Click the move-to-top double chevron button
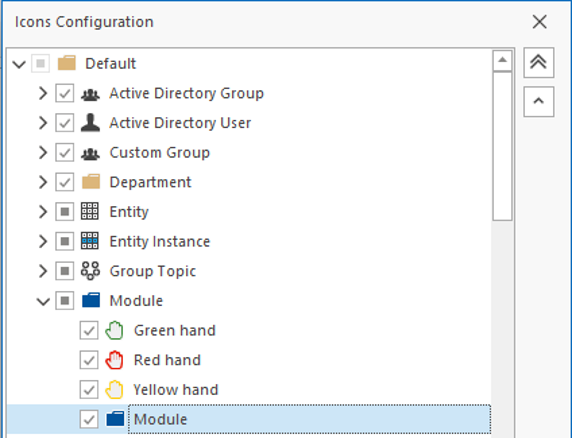The height and width of the screenshot is (439, 572). (538, 62)
